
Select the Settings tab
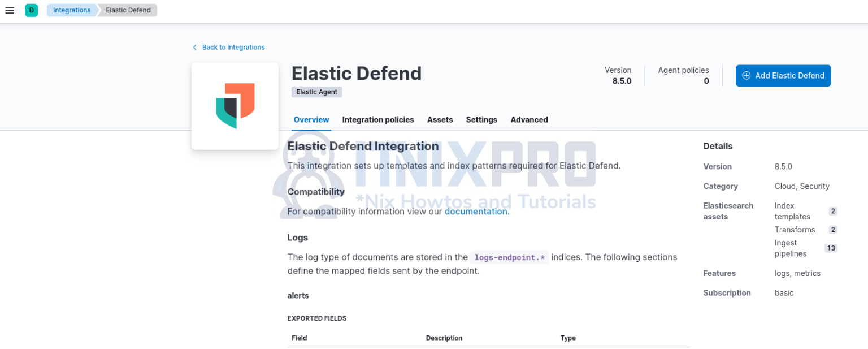point(481,119)
